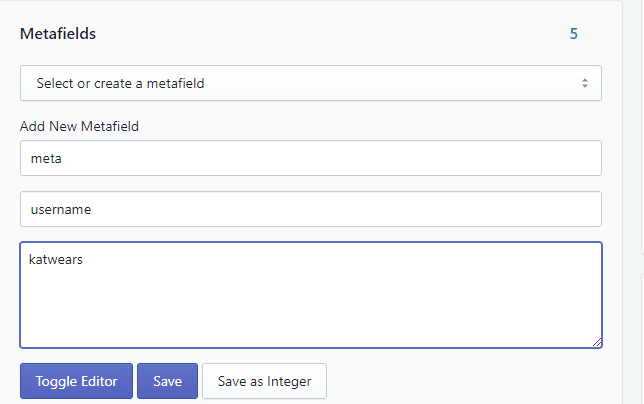644x404 pixels.
Task: Click the Toggle Editor button
Action: [x=76, y=381]
